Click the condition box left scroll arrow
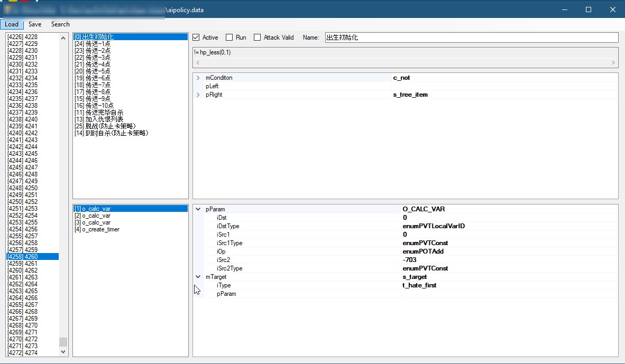 [198, 62]
